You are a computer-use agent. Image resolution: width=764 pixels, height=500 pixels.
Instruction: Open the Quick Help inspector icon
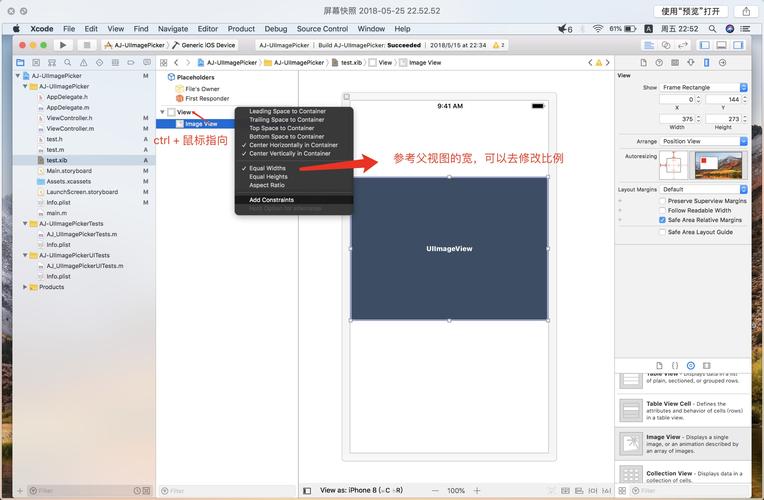(x=659, y=62)
